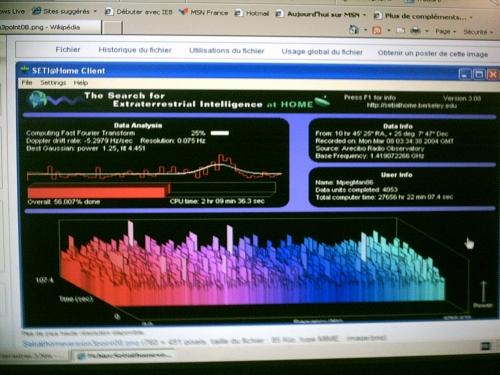Click the Home toolbar icon
The image size is (500, 375).
354,30
